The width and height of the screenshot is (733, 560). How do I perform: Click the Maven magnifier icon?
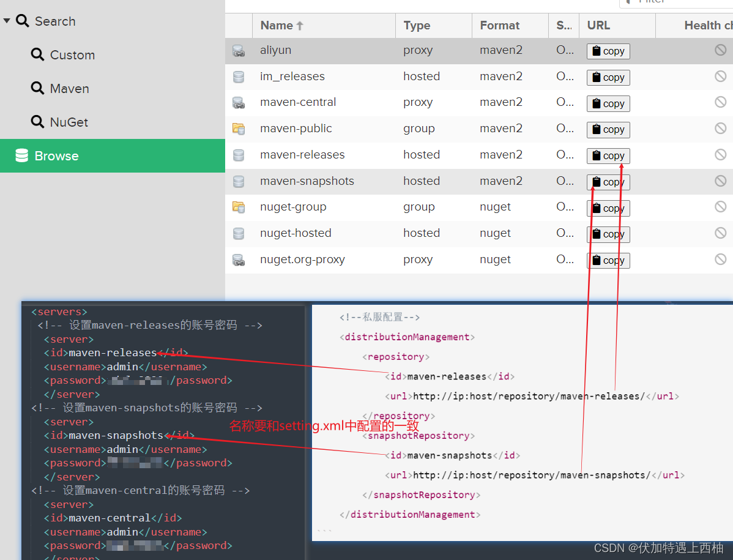click(x=37, y=88)
